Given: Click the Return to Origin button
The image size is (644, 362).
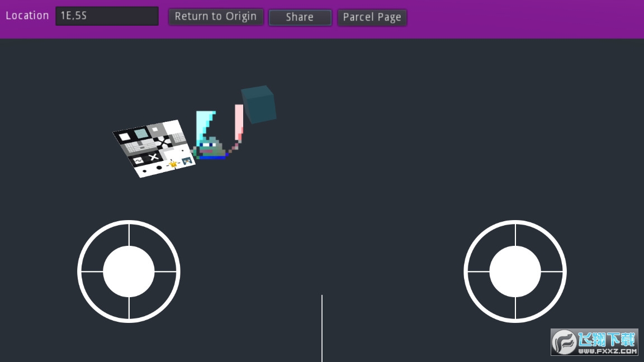Looking at the screenshot, I should [216, 17].
